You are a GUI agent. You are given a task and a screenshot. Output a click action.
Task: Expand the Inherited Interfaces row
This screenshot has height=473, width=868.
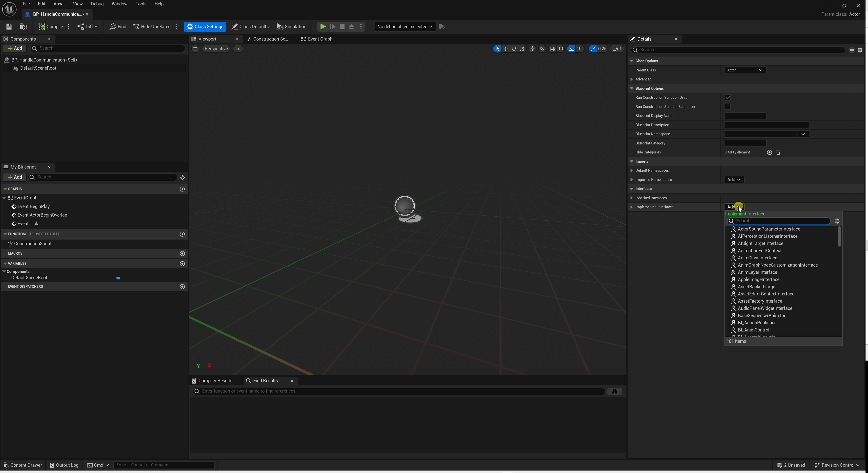point(632,198)
